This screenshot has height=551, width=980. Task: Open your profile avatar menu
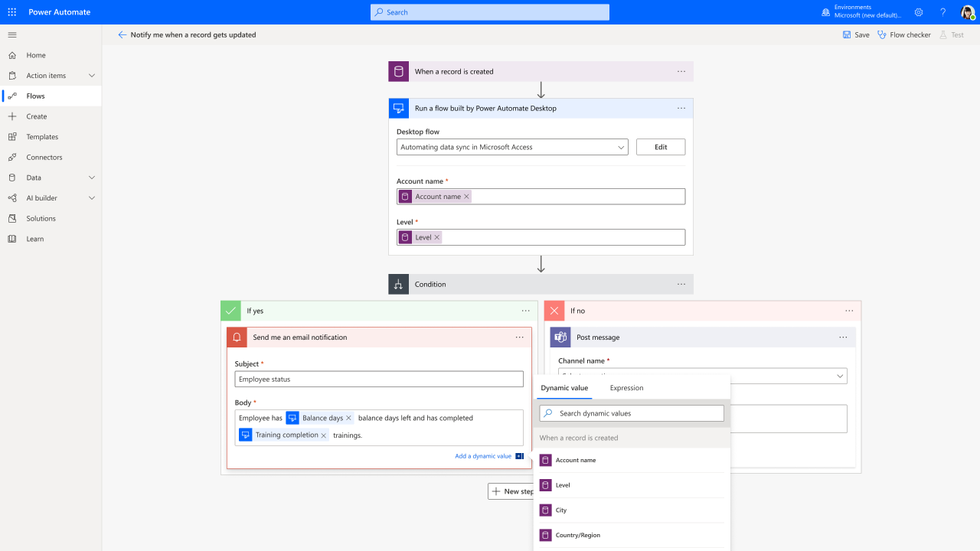[967, 11]
